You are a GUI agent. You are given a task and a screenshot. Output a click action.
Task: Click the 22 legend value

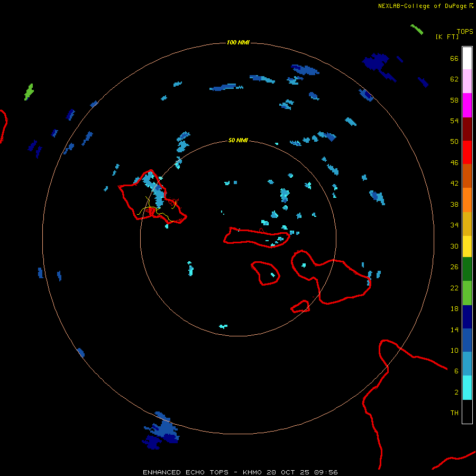(454, 288)
